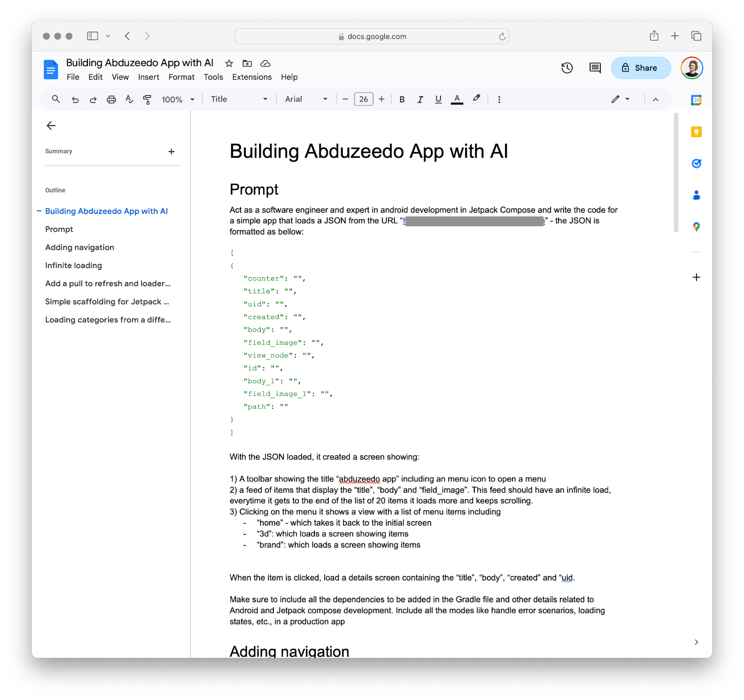Open Google Contacts side panel
The image size is (744, 700).
696,195
